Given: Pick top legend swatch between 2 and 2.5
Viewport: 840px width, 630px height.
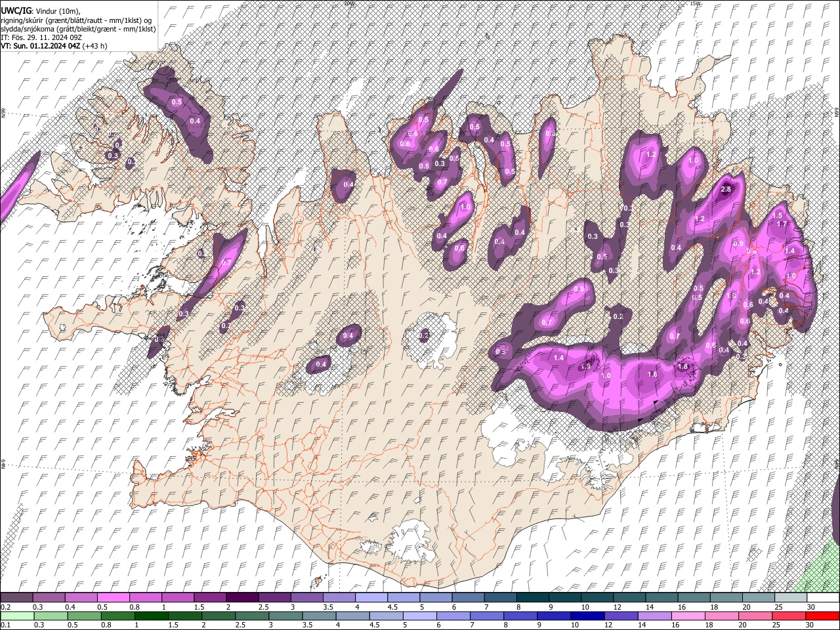Looking at the screenshot, I should tap(241, 598).
